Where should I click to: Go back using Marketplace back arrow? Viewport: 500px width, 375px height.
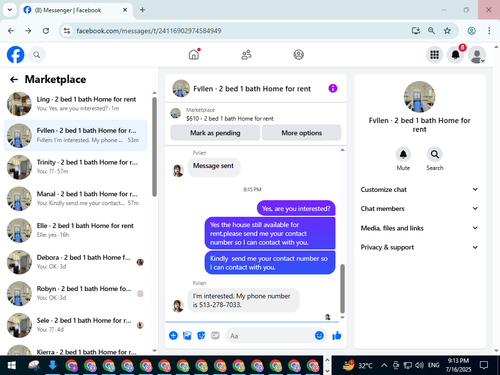(x=14, y=79)
